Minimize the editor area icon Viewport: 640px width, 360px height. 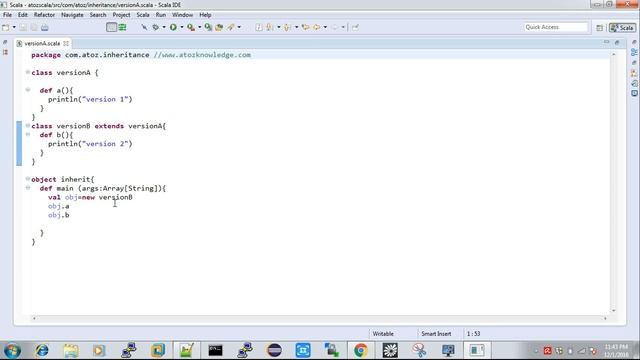[607, 42]
